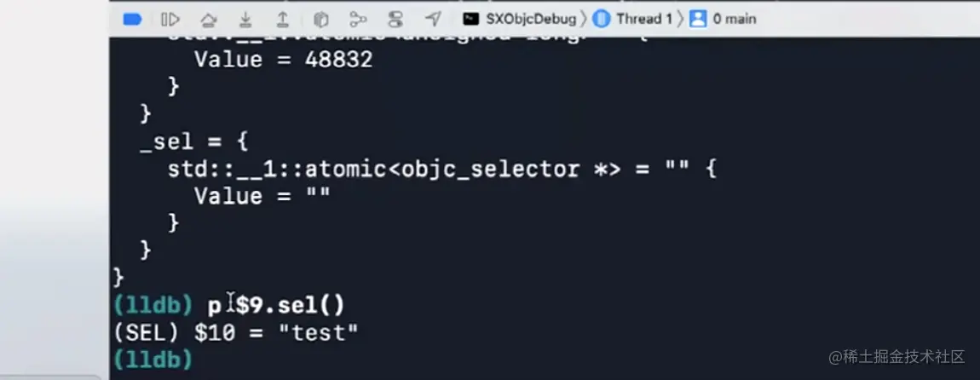Toggle the breakpoints activation button
The image size is (980, 380).
pyautogui.click(x=132, y=19)
